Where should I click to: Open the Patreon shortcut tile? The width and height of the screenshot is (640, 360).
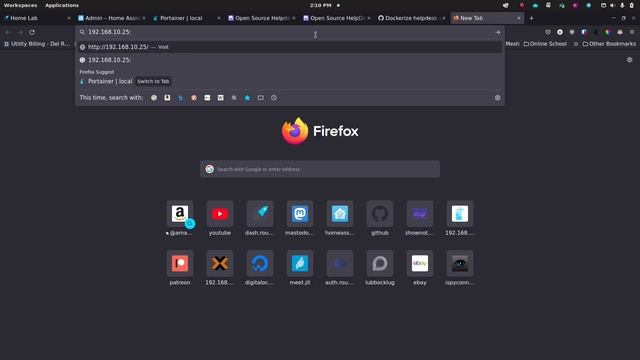[180, 264]
